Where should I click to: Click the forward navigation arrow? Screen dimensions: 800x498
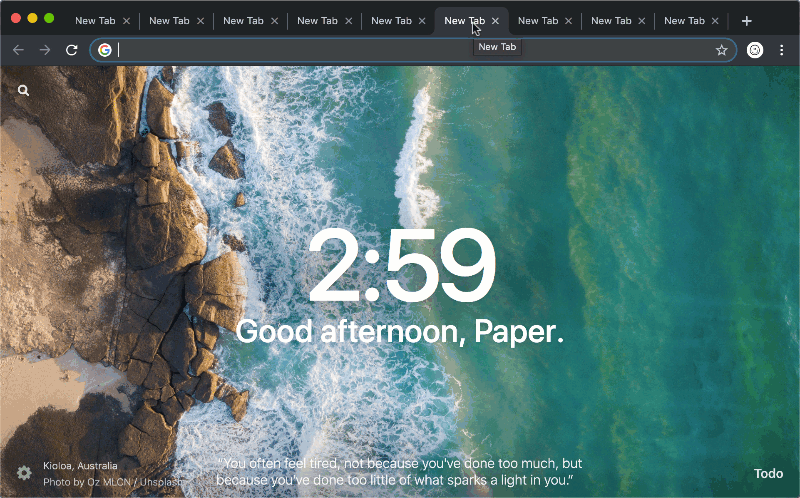(x=45, y=50)
